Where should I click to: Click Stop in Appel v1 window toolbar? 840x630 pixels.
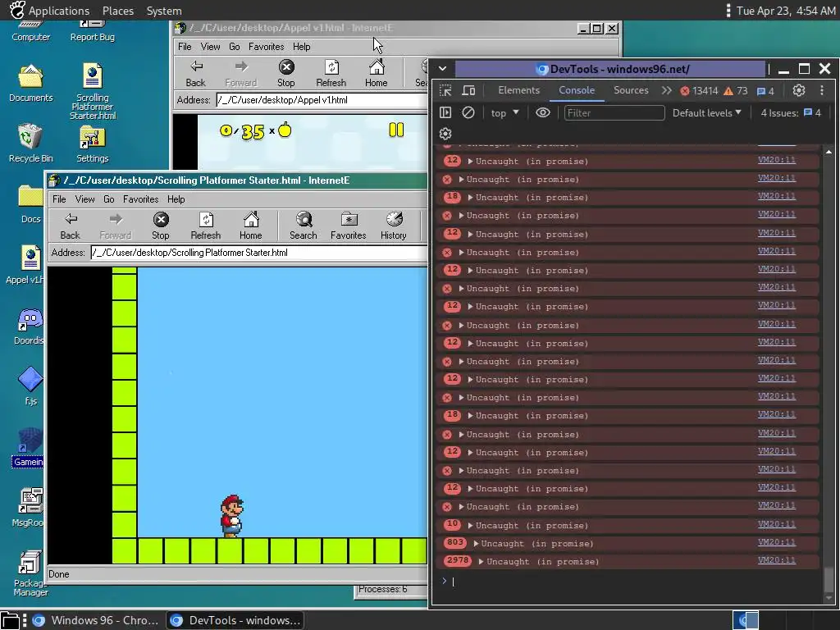[286, 73]
